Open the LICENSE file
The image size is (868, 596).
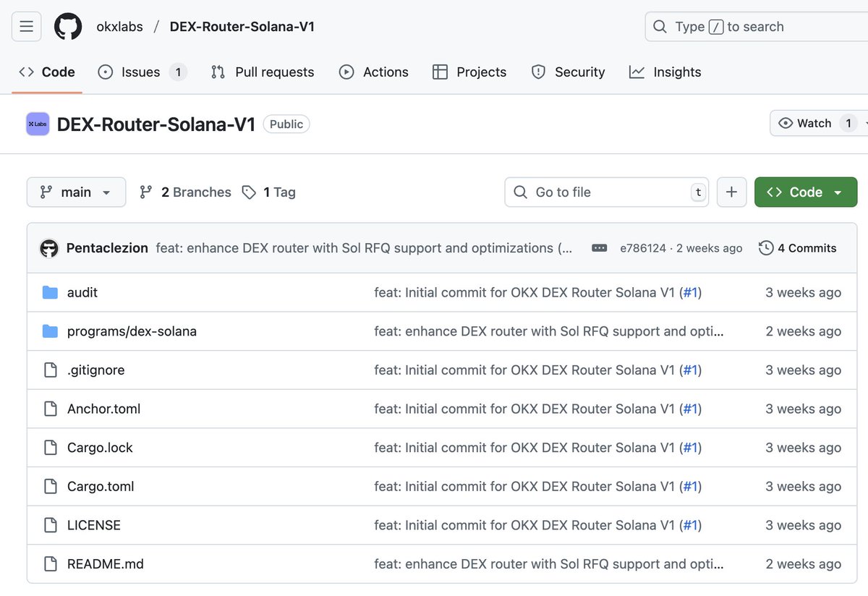tap(94, 525)
